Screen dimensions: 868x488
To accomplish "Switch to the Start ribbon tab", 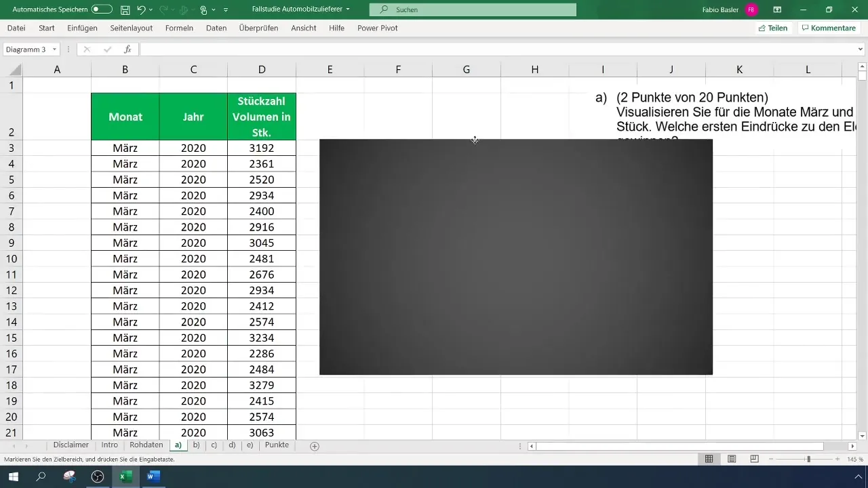I will (x=47, y=28).
